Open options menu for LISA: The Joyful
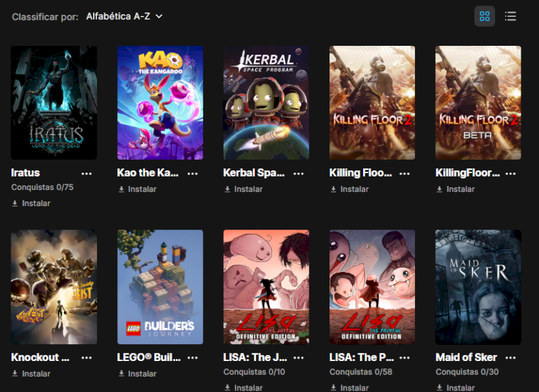This screenshot has height=392, width=539. (298, 358)
